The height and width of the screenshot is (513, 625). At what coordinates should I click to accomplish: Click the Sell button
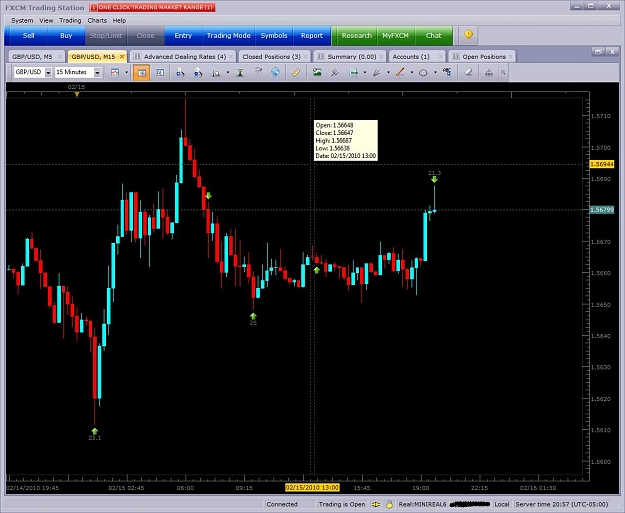click(28, 35)
